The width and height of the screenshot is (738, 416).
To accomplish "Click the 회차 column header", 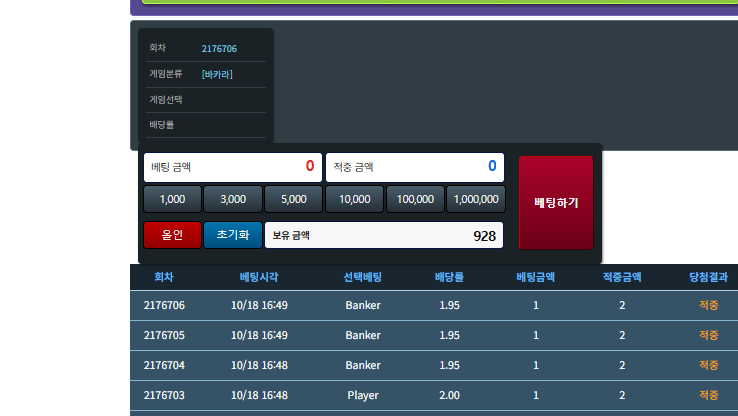I will pyautogui.click(x=164, y=277).
